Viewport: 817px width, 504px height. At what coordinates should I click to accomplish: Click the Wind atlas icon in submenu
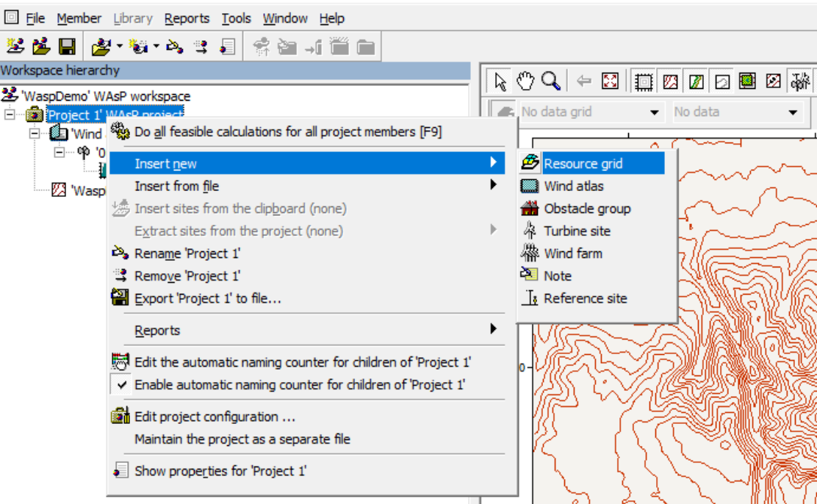[x=530, y=186]
